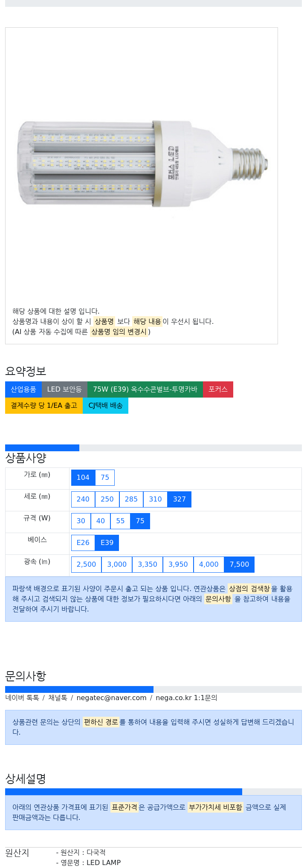Click the LED corn bulb product image
Screen dimensions: 307x868
click(143, 164)
